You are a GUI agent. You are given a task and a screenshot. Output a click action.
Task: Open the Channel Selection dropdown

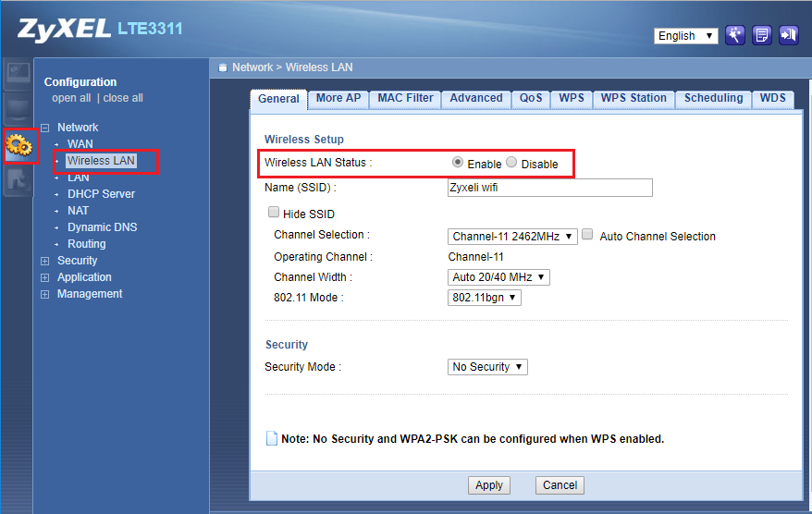[512, 237]
